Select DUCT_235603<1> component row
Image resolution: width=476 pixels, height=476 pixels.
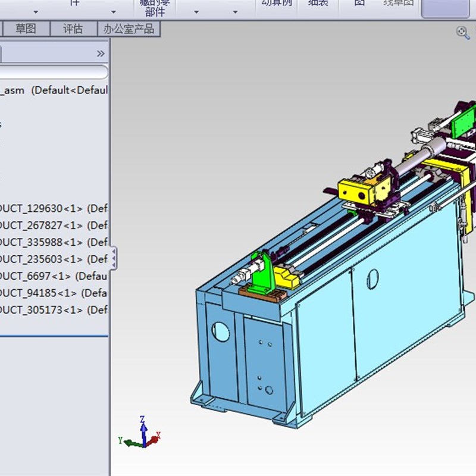(x=54, y=259)
